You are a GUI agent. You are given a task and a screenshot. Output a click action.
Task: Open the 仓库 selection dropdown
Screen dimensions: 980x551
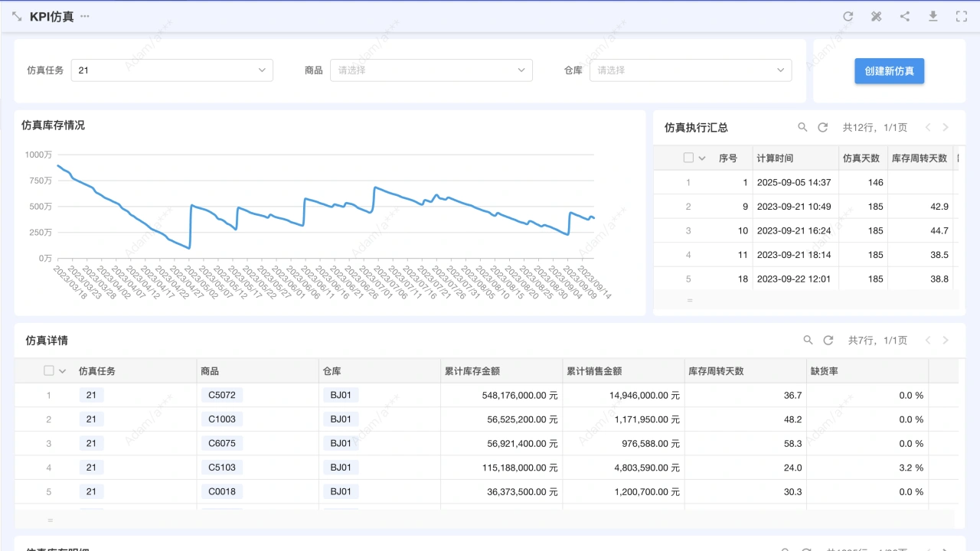690,70
